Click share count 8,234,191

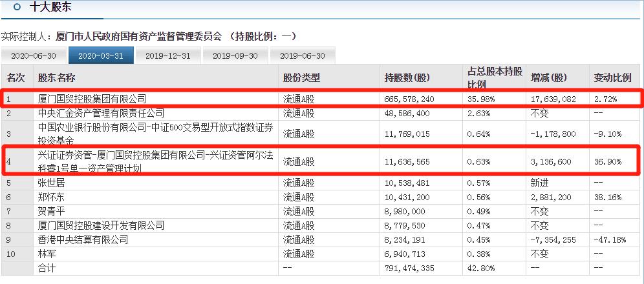[x=405, y=240]
